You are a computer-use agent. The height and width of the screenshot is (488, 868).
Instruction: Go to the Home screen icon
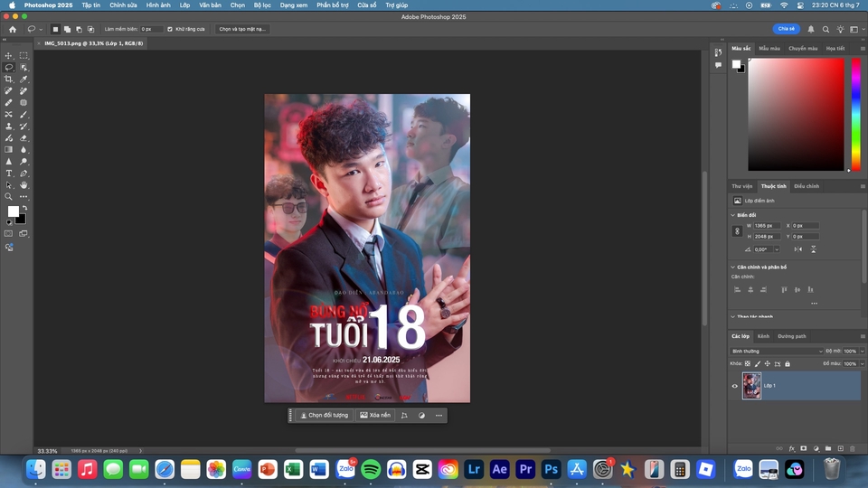pyautogui.click(x=13, y=29)
